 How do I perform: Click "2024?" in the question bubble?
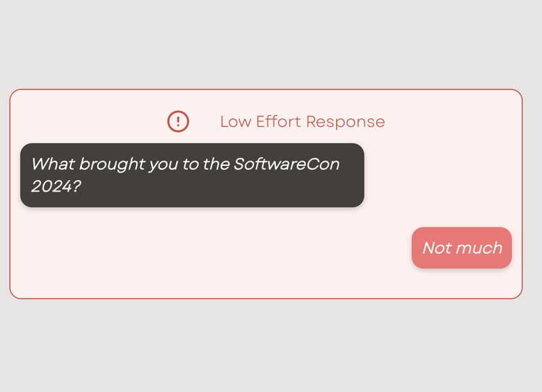click(x=56, y=186)
